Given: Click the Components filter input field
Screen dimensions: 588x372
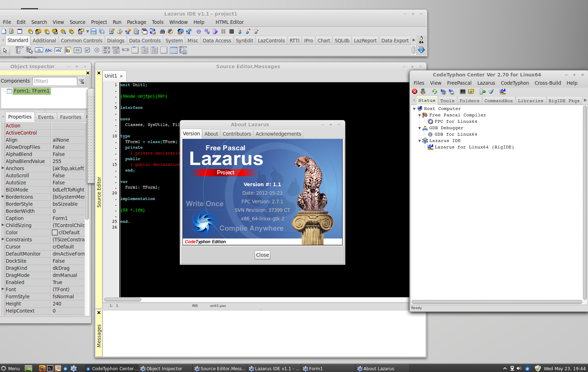Looking at the screenshot, I should [55, 81].
